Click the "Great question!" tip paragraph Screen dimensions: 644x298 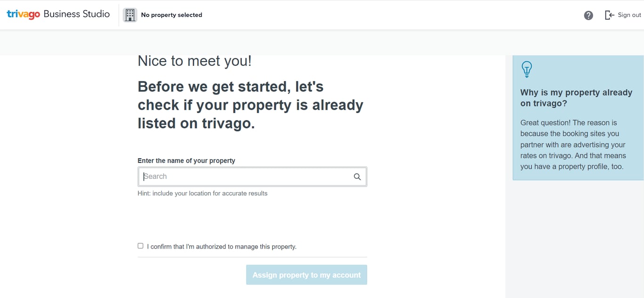click(x=573, y=145)
